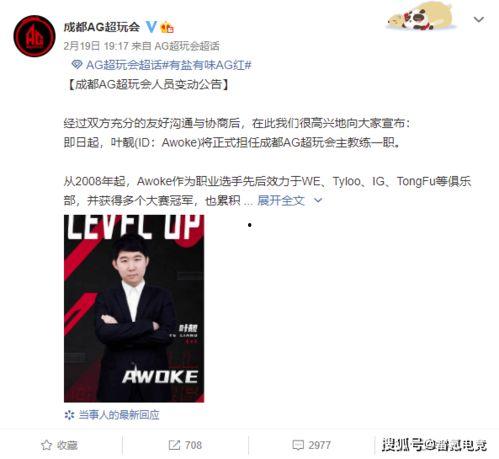The width and height of the screenshot is (499, 459).
Task: Click the flower icon beside 当事人的最新回应
Action: [x=69, y=415]
